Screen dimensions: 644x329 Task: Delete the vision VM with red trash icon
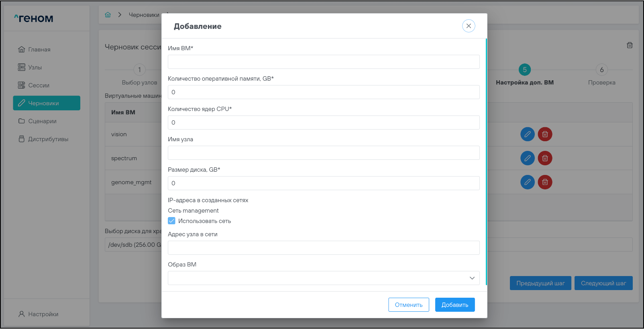click(x=545, y=134)
